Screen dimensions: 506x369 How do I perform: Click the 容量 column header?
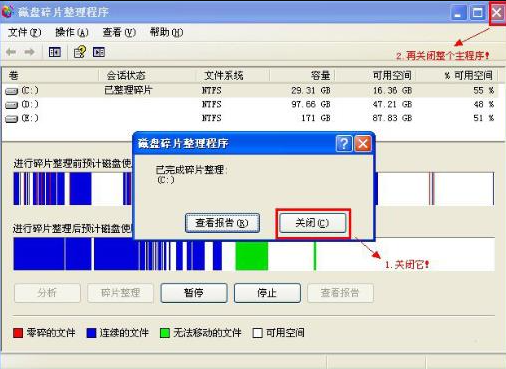[x=320, y=76]
